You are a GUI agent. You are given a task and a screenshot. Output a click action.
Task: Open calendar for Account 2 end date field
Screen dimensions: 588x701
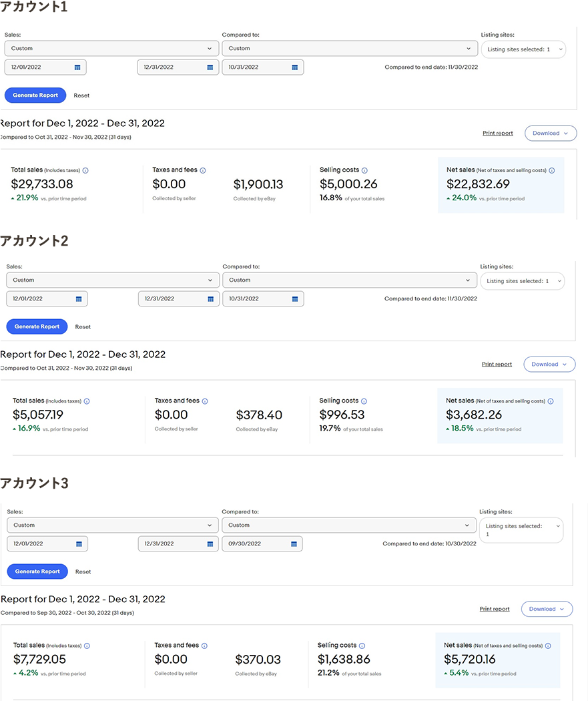(x=210, y=299)
